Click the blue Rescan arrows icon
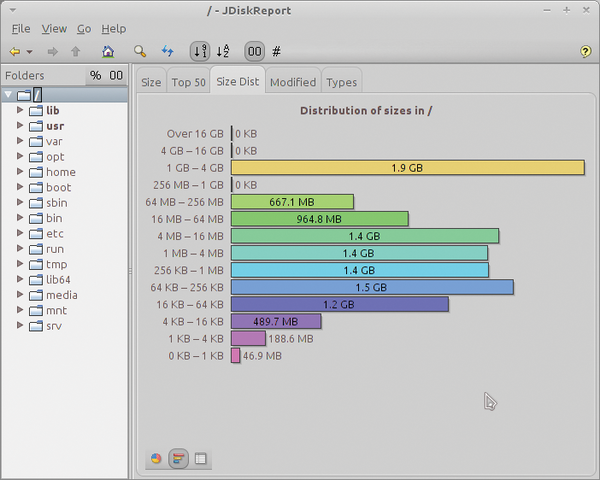600x480 pixels. coord(168,51)
